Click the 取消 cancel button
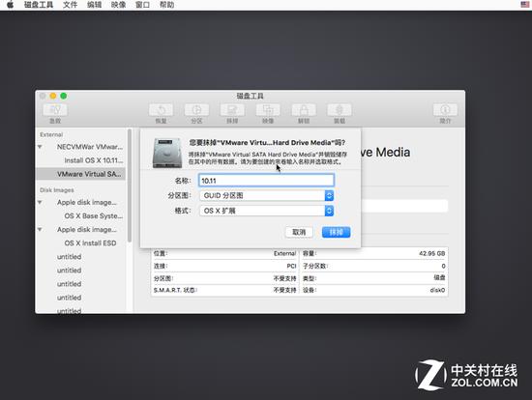Screen dimensions: 532x400 (x=299, y=232)
